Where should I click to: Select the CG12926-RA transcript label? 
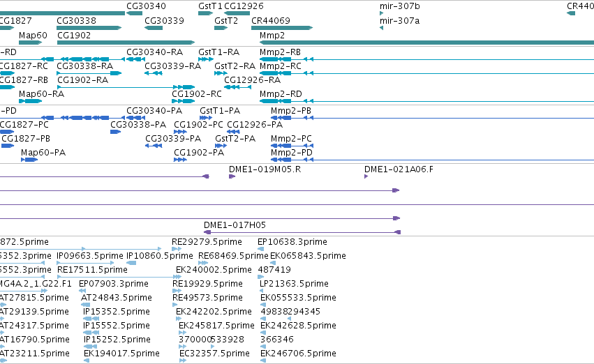pyautogui.click(x=252, y=80)
